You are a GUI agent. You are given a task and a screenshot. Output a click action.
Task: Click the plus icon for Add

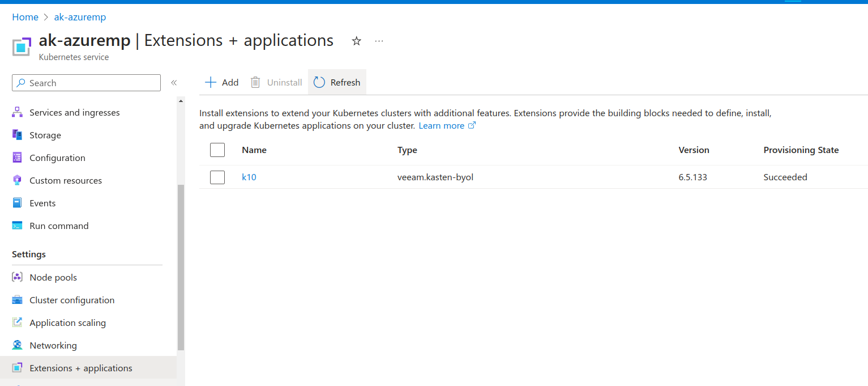click(211, 82)
